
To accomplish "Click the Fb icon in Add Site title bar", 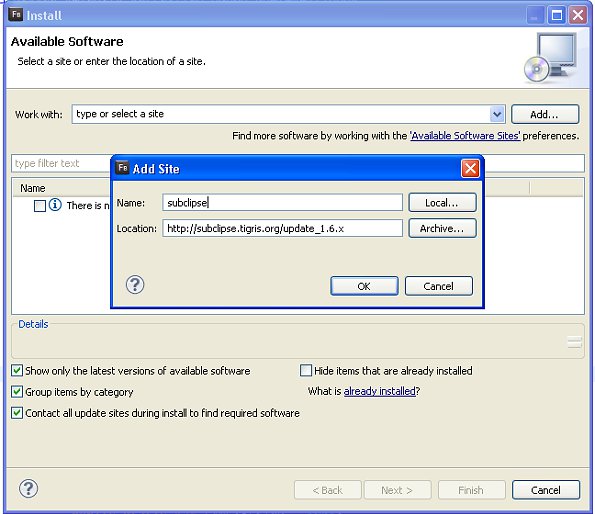I will 122,168.
